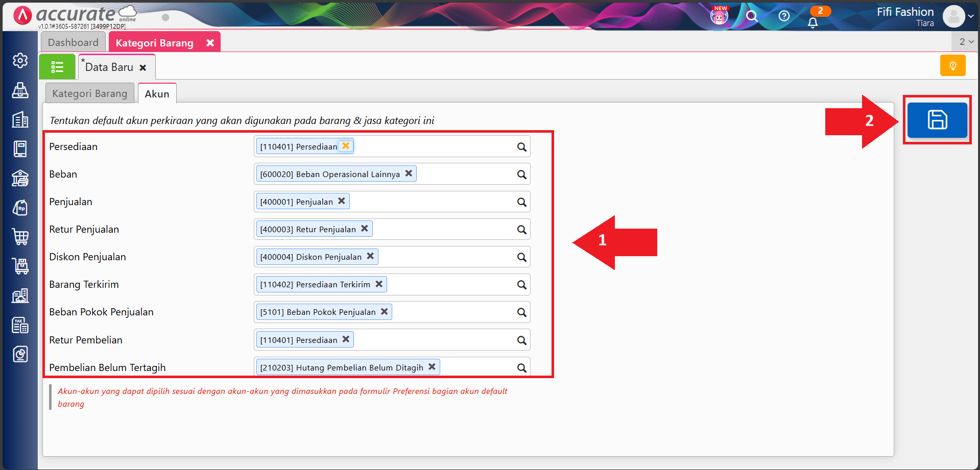Screen dimensions: 980x470
Task: Click the blue Save button
Action: click(x=937, y=120)
